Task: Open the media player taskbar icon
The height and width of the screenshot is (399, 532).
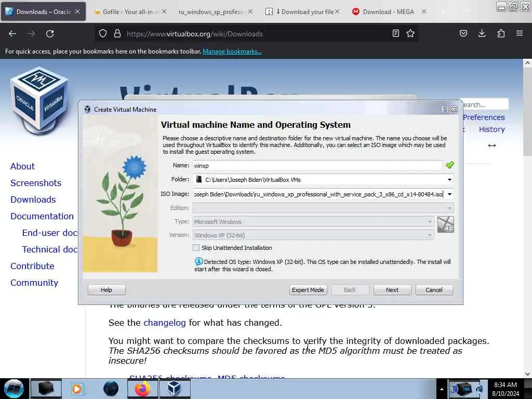Action: tap(77, 389)
